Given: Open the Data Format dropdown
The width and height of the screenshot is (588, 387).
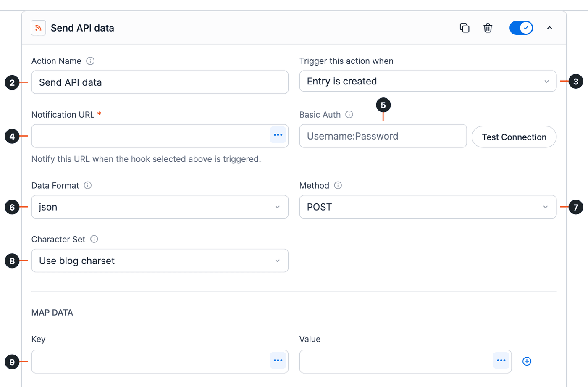Looking at the screenshot, I should (160, 207).
